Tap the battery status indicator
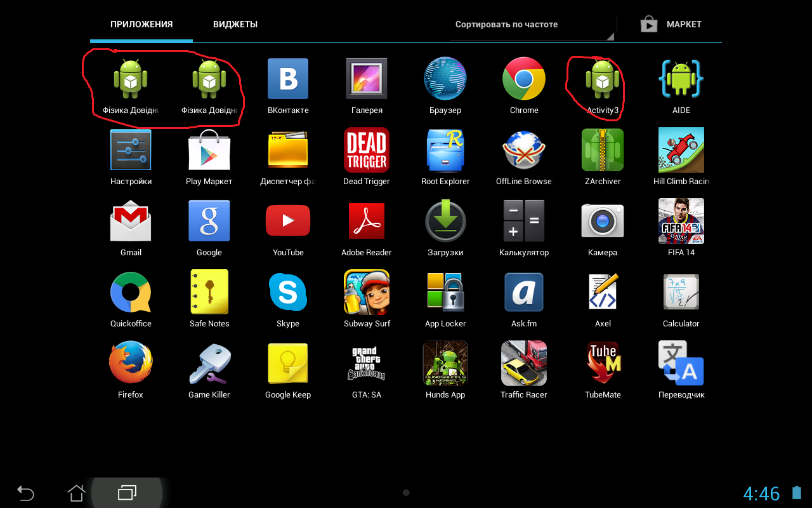This screenshot has width=812, height=508. (797, 493)
